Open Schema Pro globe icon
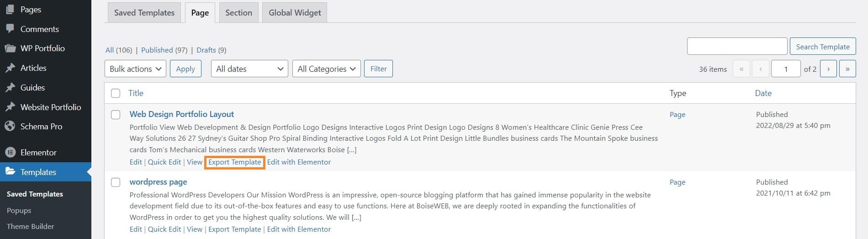The width and height of the screenshot is (868, 239). pyautogui.click(x=10, y=126)
